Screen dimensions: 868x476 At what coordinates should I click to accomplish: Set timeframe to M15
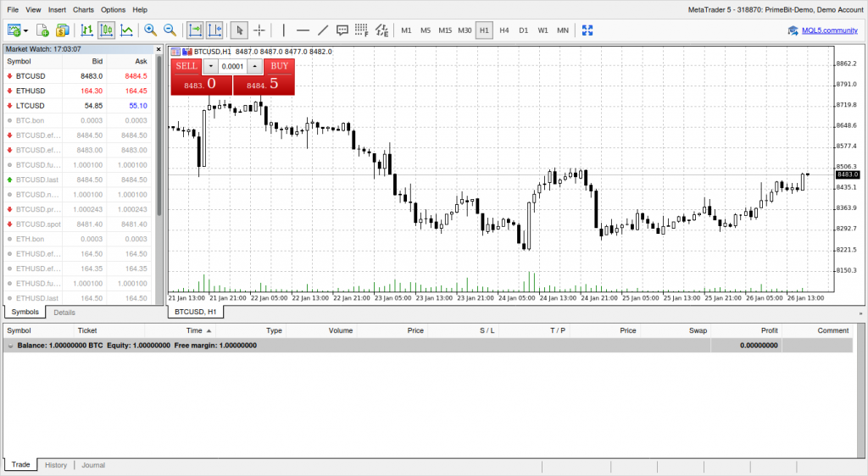click(445, 30)
